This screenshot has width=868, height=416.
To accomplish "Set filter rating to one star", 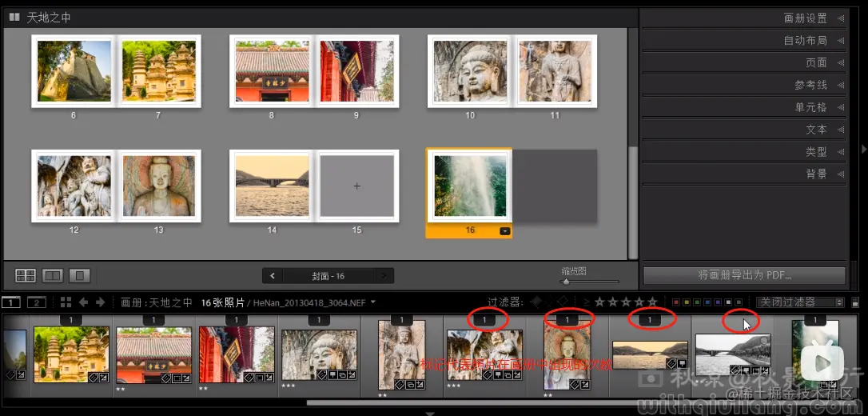I will 599,302.
